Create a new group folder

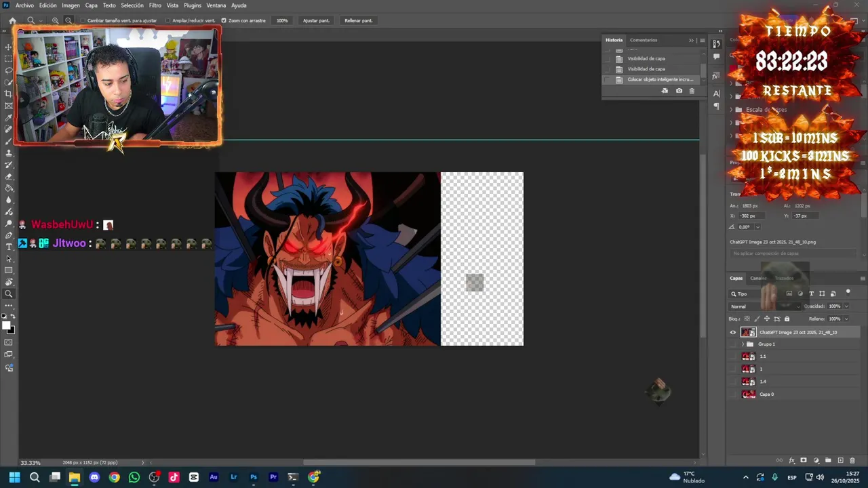click(828, 460)
